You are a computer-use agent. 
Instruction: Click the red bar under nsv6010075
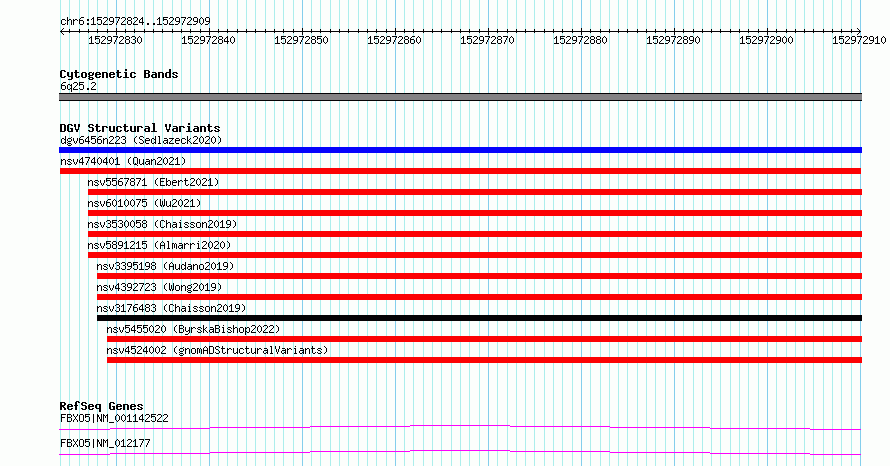click(475, 213)
